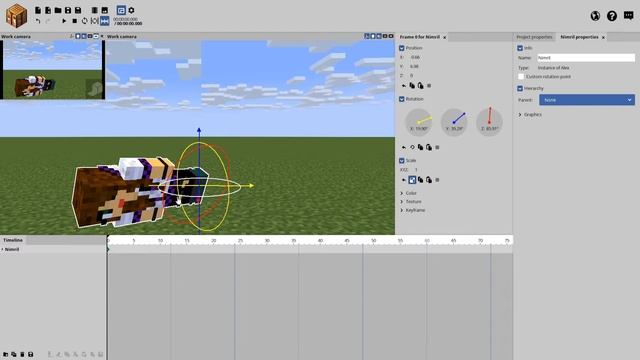Click save icon at timeline bottom-left
640x360 pixels.
(31, 354)
